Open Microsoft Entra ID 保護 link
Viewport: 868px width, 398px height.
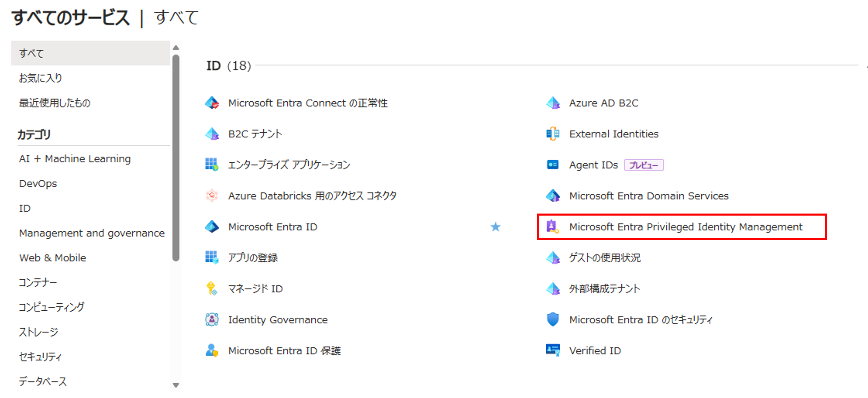pyautogui.click(x=284, y=350)
